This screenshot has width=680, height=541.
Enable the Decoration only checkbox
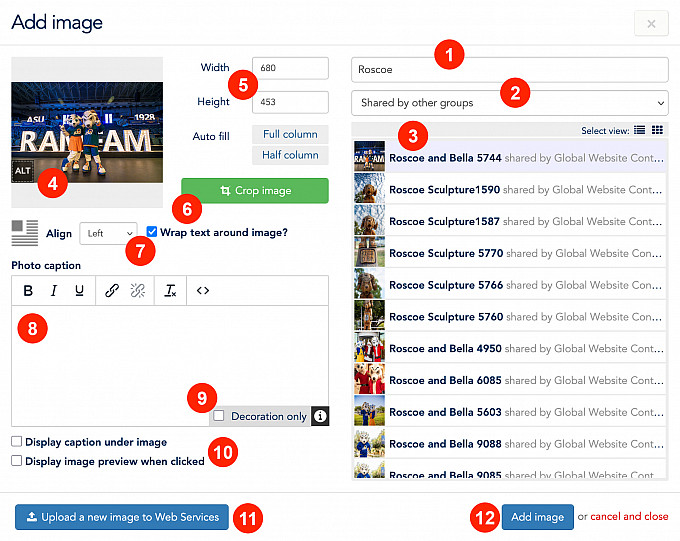pyautogui.click(x=219, y=416)
